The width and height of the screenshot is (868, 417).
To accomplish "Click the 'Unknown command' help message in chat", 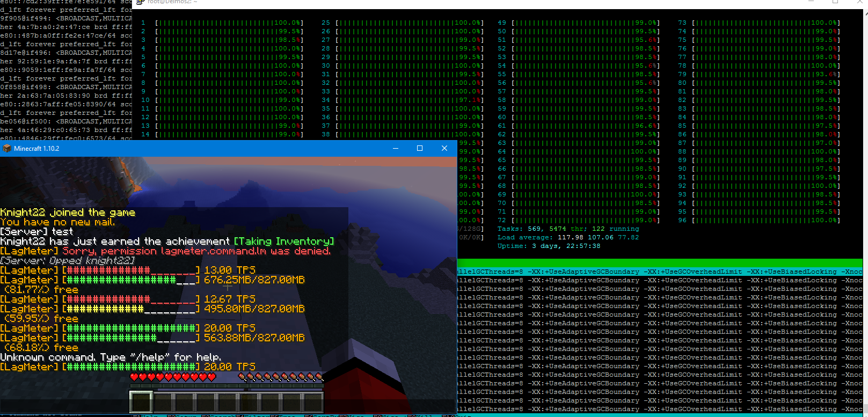I will [111, 357].
